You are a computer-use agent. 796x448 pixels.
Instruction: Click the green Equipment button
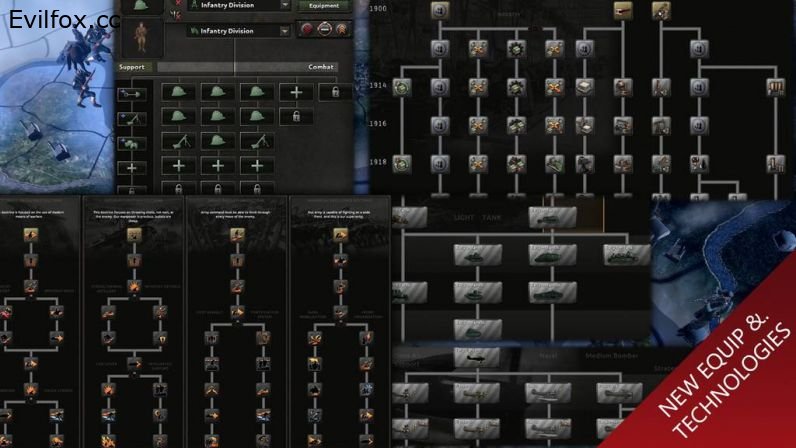point(323,6)
